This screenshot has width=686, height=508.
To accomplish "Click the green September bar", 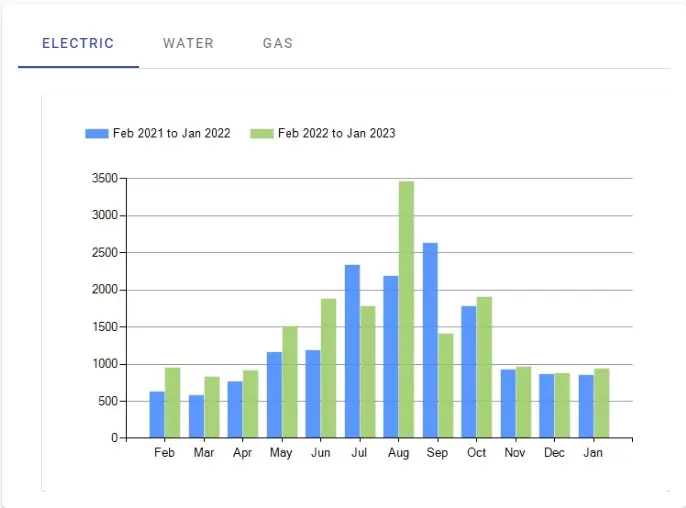I will 445,385.
